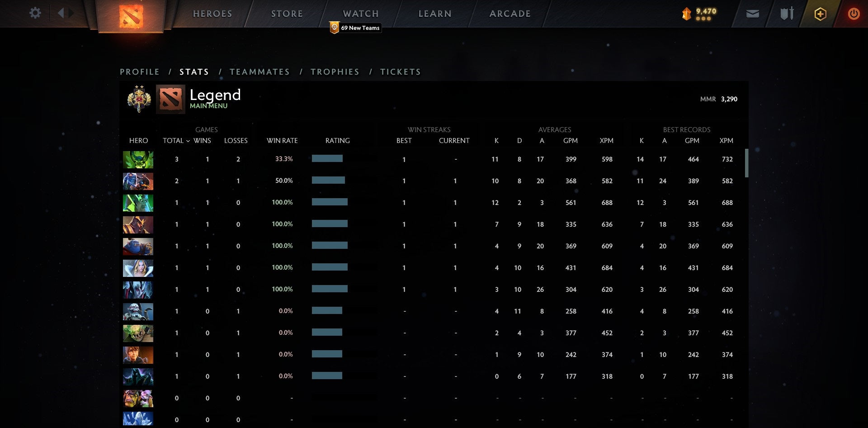
Task: Open the HEROES menu
Action: 212,14
